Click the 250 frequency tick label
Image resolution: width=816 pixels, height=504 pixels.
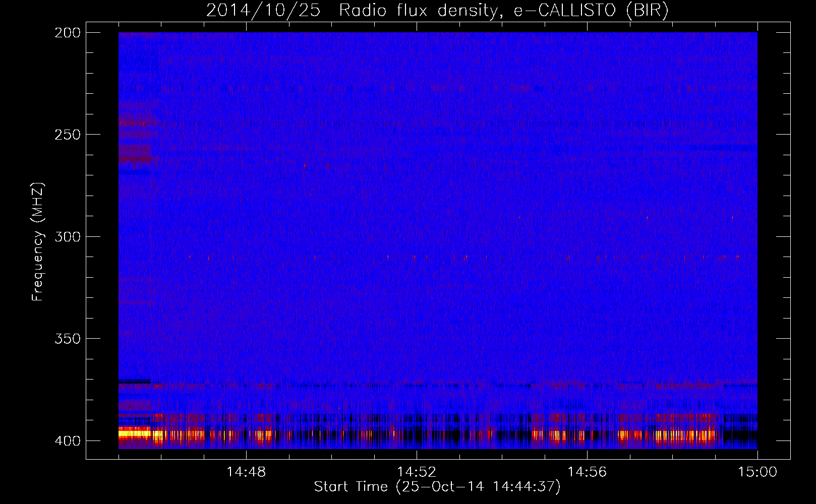[68, 135]
